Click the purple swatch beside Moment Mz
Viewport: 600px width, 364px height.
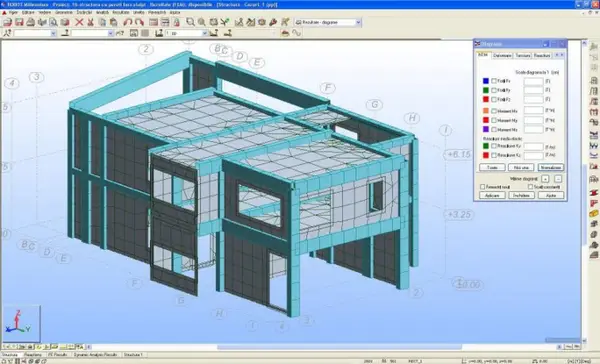coord(486,130)
